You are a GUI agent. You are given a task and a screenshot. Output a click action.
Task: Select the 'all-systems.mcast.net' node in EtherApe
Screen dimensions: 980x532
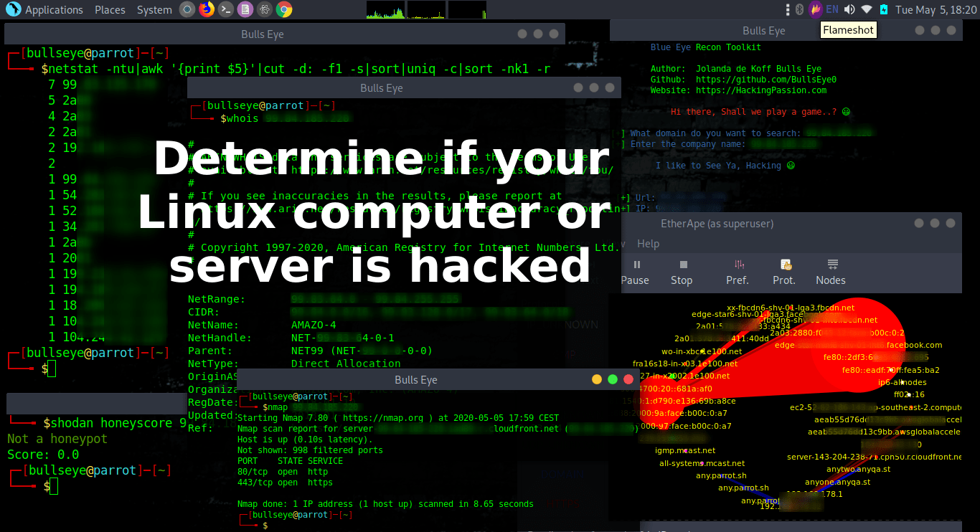(702, 463)
